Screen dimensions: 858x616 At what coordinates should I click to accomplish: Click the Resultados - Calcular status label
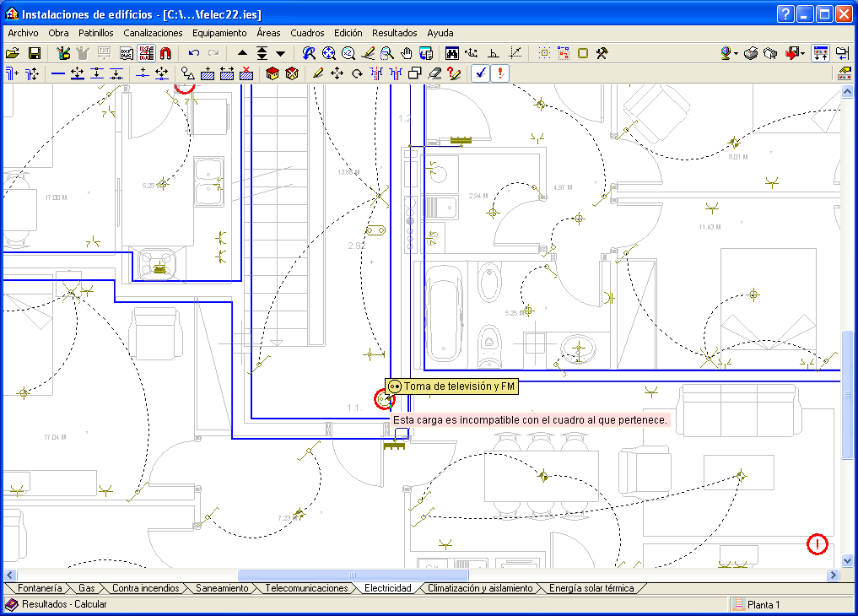(x=64, y=604)
